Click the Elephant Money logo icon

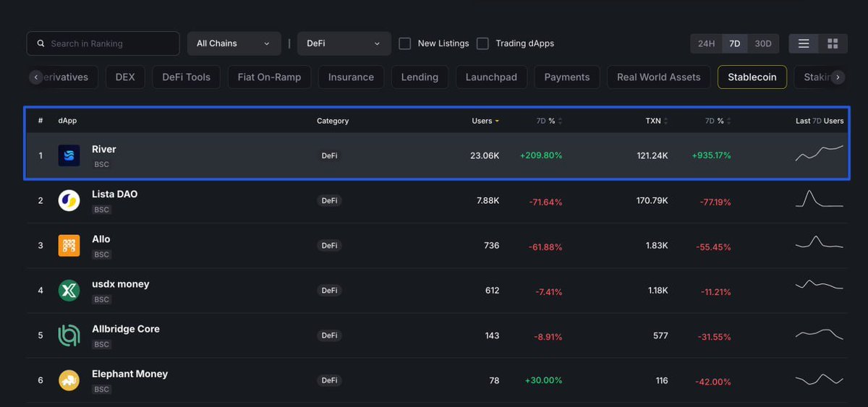pos(69,380)
